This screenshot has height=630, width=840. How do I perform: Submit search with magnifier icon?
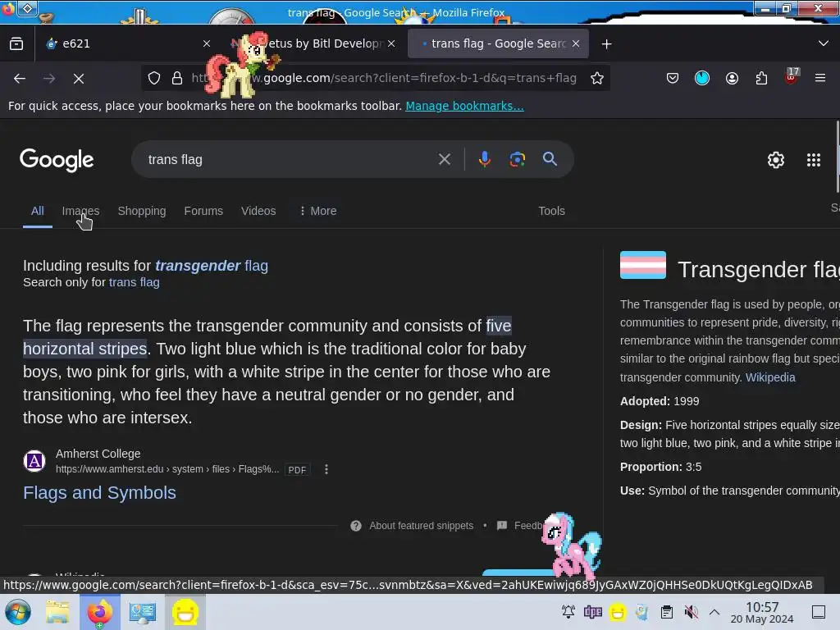(x=550, y=159)
